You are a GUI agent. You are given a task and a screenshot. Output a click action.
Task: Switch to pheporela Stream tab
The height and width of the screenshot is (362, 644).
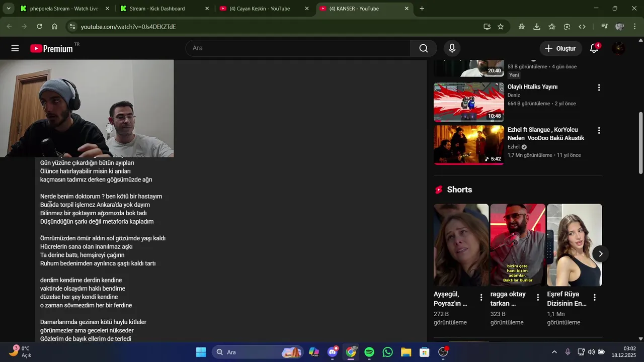point(65,9)
